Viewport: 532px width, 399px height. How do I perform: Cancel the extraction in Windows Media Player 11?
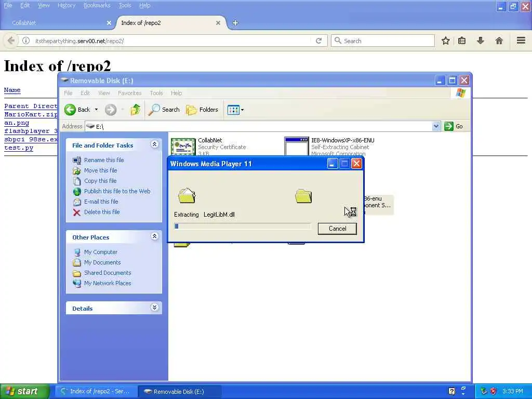(x=337, y=229)
